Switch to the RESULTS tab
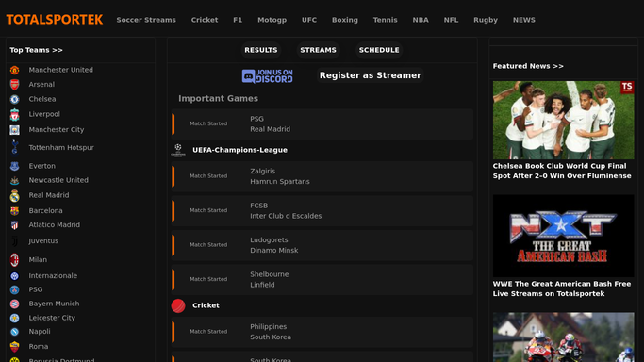The height and width of the screenshot is (362, 644). [261, 50]
